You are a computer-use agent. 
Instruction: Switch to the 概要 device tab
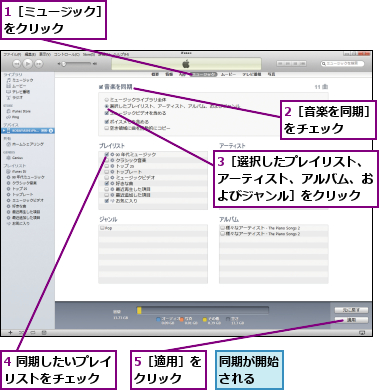point(155,75)
